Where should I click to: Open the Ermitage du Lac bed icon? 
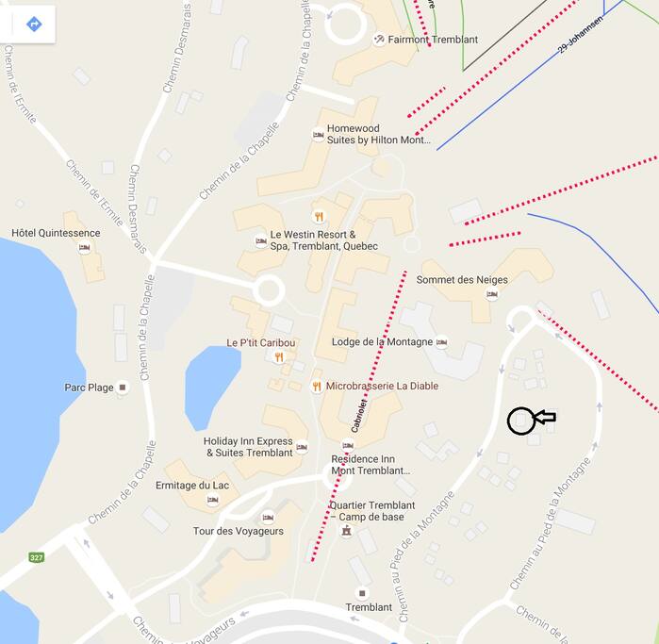[213, 500]
